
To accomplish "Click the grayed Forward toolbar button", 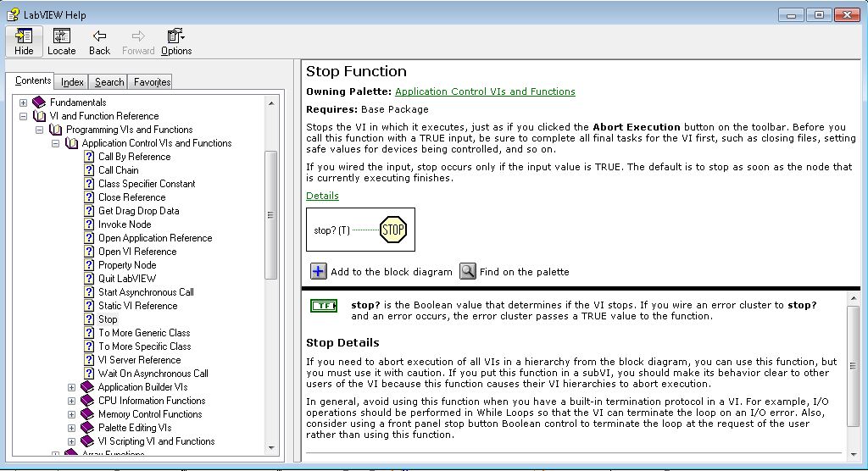I will click(x=138, y=42).
